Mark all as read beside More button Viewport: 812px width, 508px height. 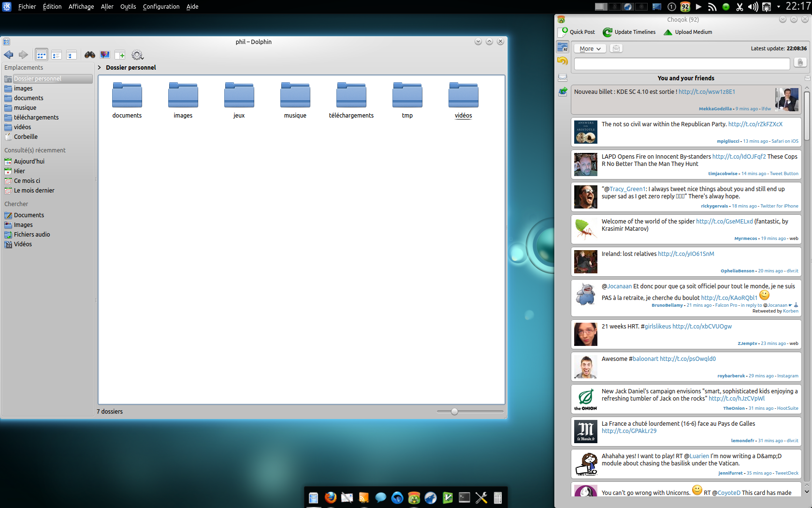coord(616,48)
